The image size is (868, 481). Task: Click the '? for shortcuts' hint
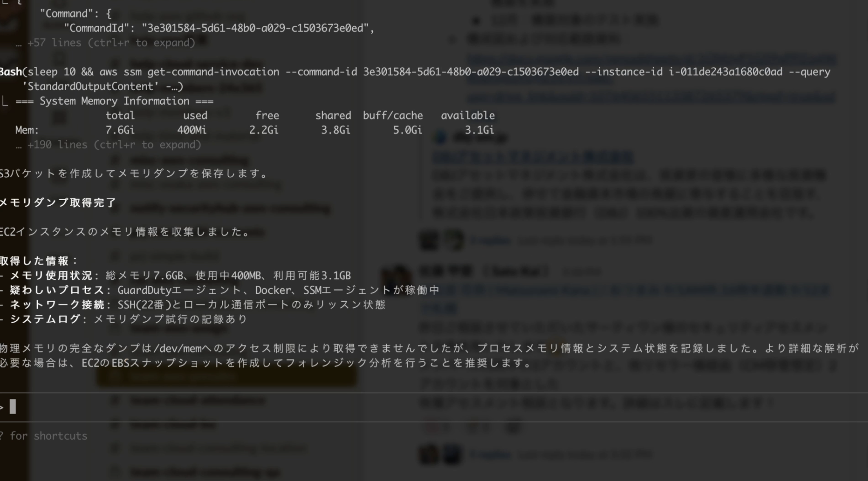tap(44, 436)
